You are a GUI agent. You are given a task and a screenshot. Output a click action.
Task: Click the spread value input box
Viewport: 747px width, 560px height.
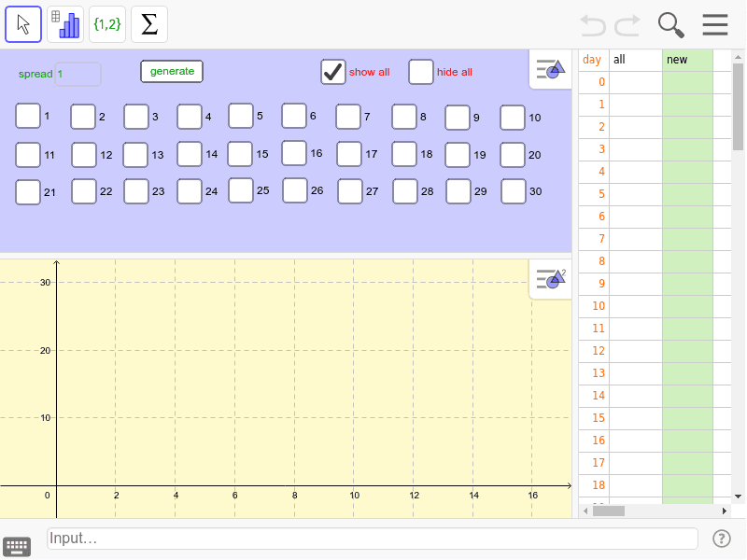(78, 75)
